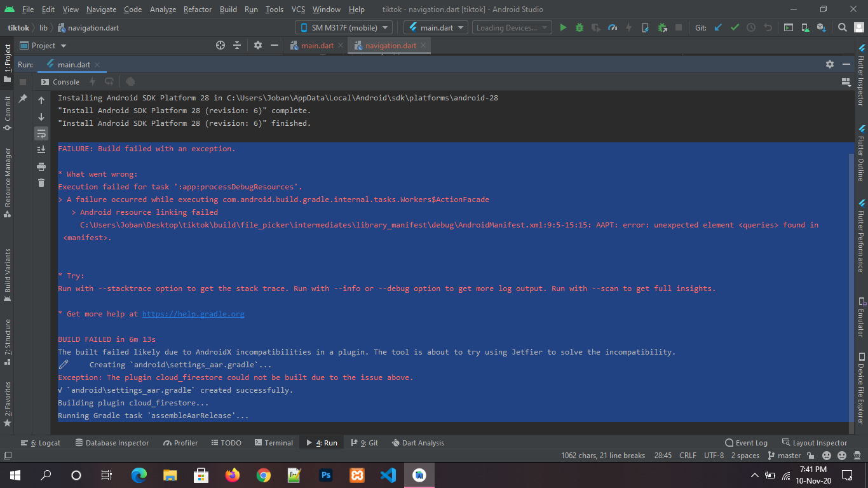The image size is (868, 488).
Task: Change the CRLF line separator setting
Action: [688, 456]
